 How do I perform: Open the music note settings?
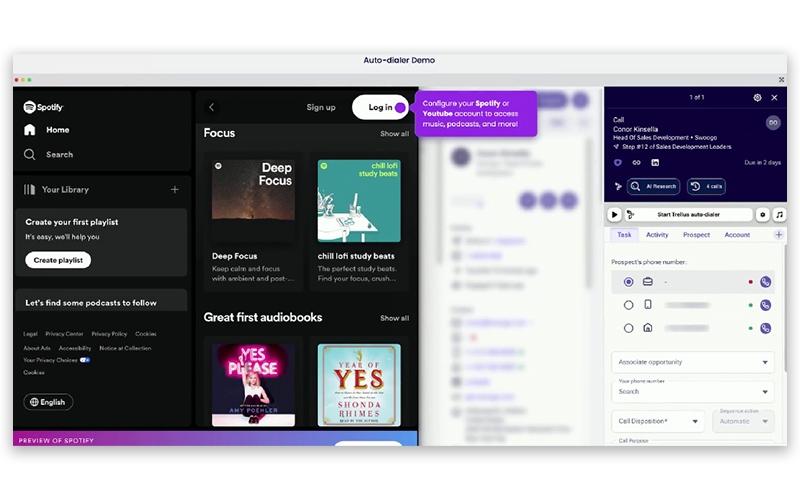click(779, 215)
